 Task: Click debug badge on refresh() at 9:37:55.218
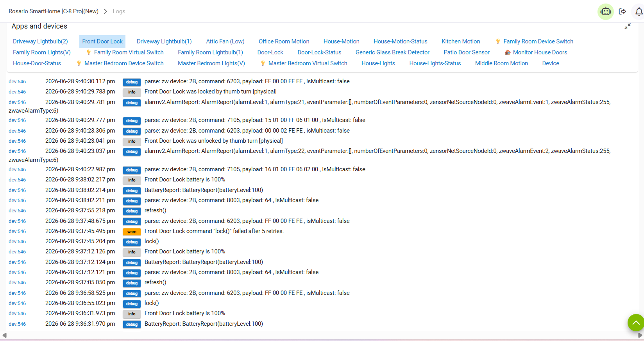[x=132, y=211]
